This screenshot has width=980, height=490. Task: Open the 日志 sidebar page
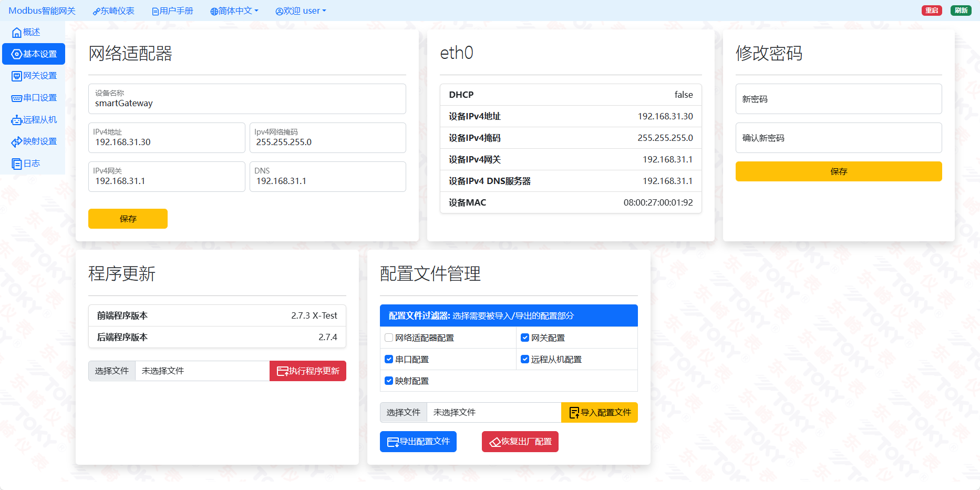[x=34, y=164]
